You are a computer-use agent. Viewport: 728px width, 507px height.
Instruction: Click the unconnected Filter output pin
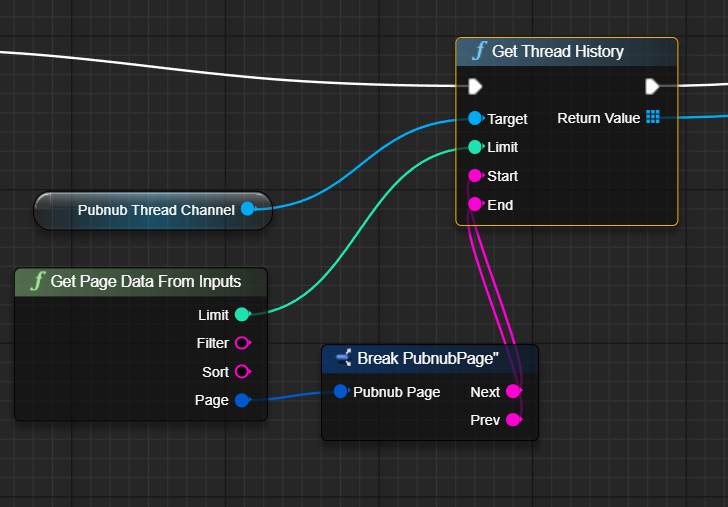pyautogui.click(x=241, y=343)
